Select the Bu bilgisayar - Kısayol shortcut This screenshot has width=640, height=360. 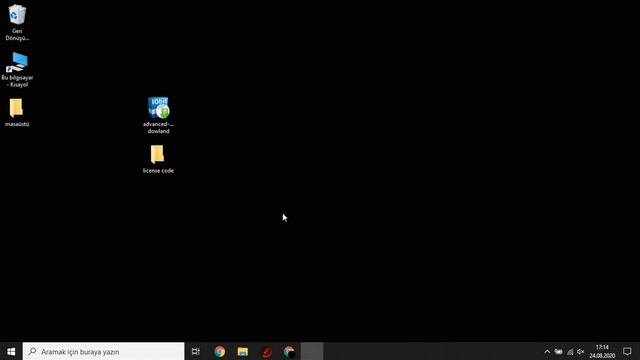point(17,69)
